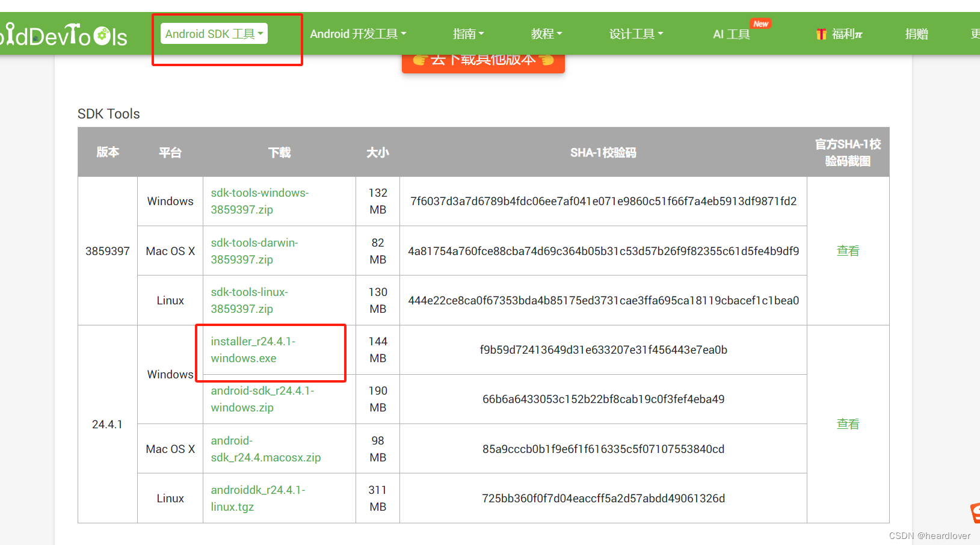Viewport: 980px width, 545px height.
Task: Click the version cell 24.4.1
Action: (x=107, y=424)
